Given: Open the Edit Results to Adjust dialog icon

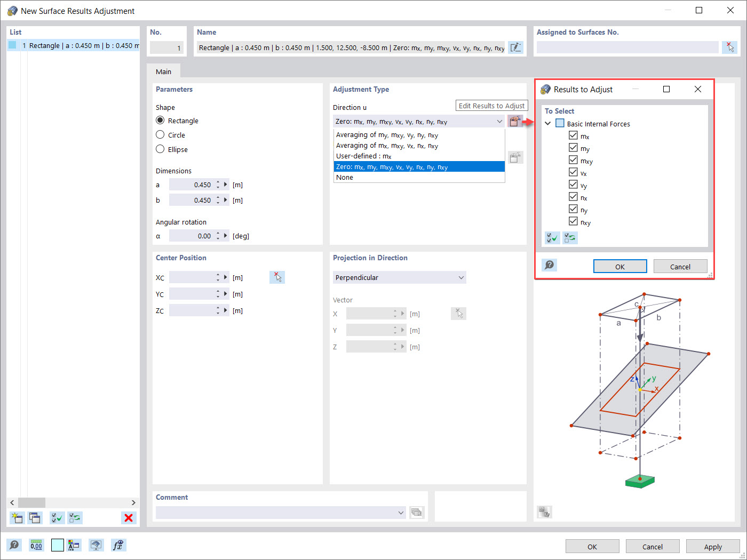Looking at the screenshot, I should tap(514, 121).
